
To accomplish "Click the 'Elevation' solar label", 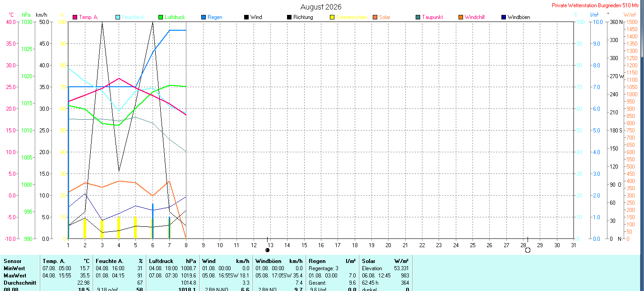I will tap(372, 268).
